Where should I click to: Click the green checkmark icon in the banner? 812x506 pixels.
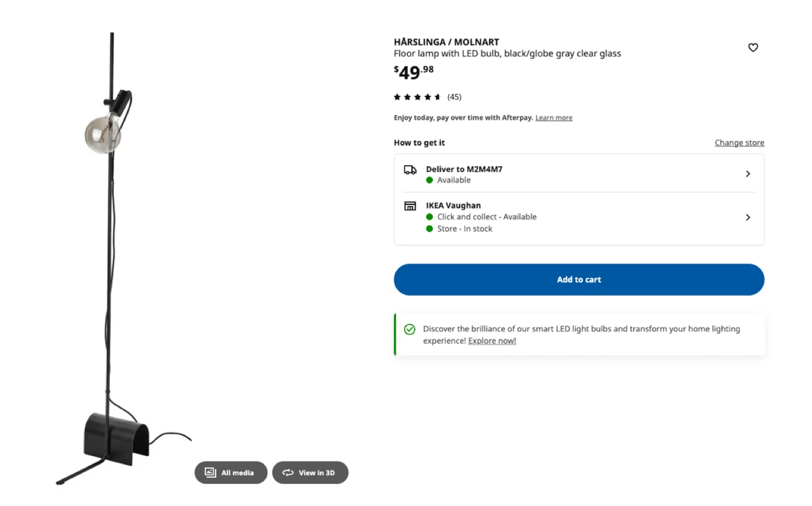click(409, 330)
